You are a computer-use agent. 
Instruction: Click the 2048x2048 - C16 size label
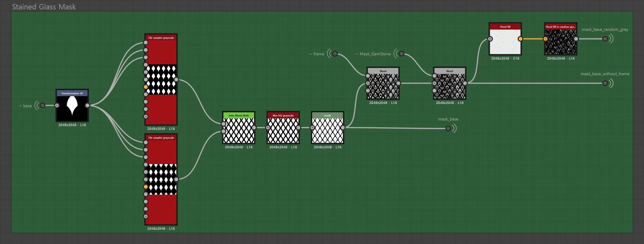[x=505, y=58]
